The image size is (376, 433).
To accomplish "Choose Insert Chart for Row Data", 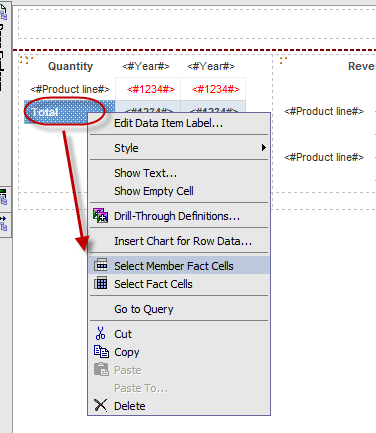I will 179,241.
